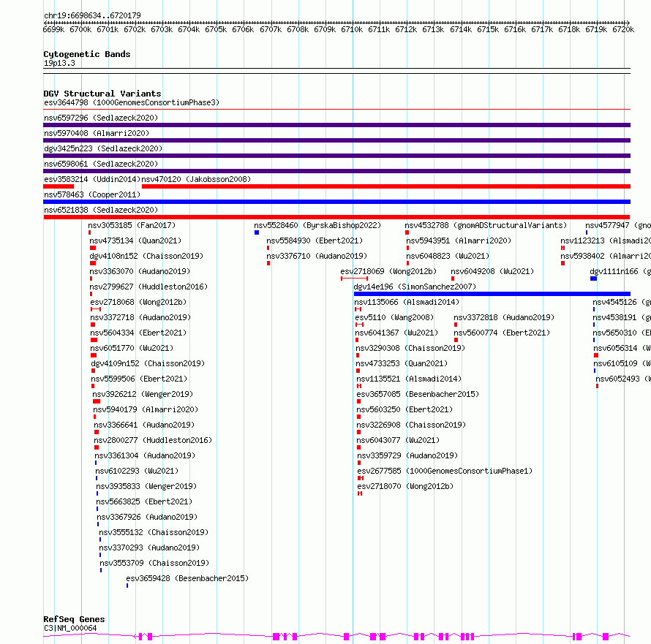Select the nsv5970408 (Almarri2020) variant
The image size is (651, 644).
click(x=97, y=133)
